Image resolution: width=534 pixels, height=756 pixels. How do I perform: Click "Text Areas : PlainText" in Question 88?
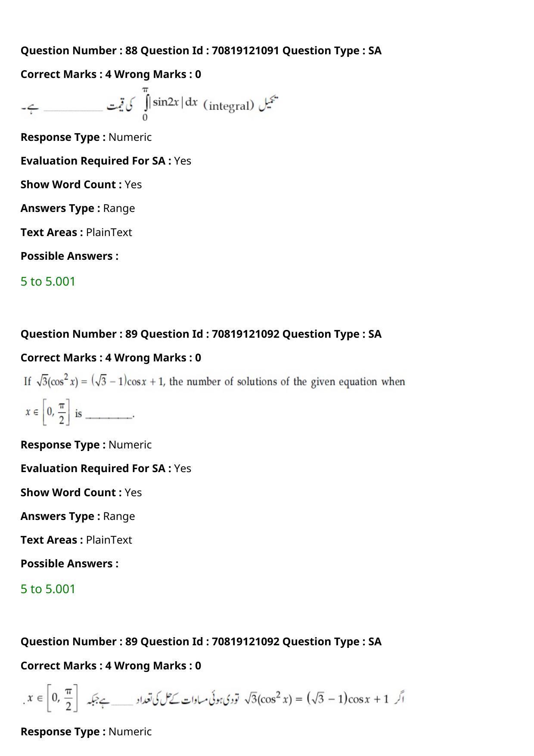click(76, 232)
